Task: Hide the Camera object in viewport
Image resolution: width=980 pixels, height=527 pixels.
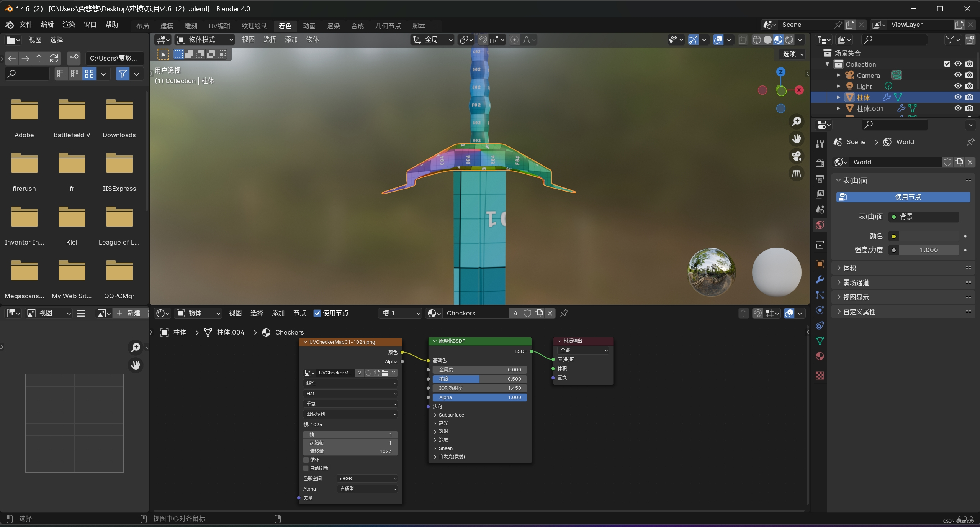Action: click(958, 75)
